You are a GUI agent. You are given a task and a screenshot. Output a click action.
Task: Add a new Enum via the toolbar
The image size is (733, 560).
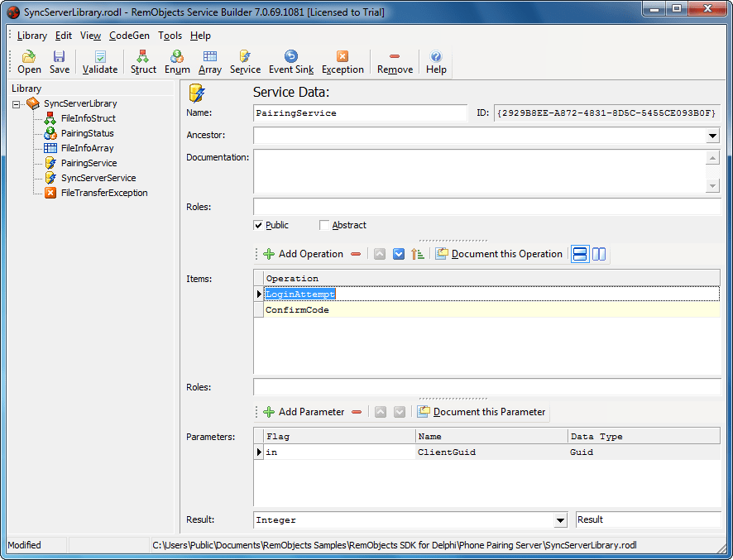[177, 62]
